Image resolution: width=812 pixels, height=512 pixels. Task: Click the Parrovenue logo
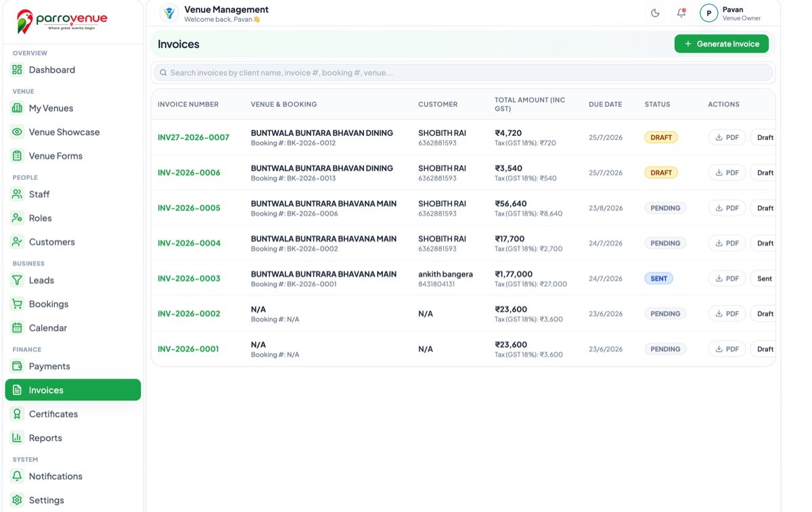coord(62,21)
